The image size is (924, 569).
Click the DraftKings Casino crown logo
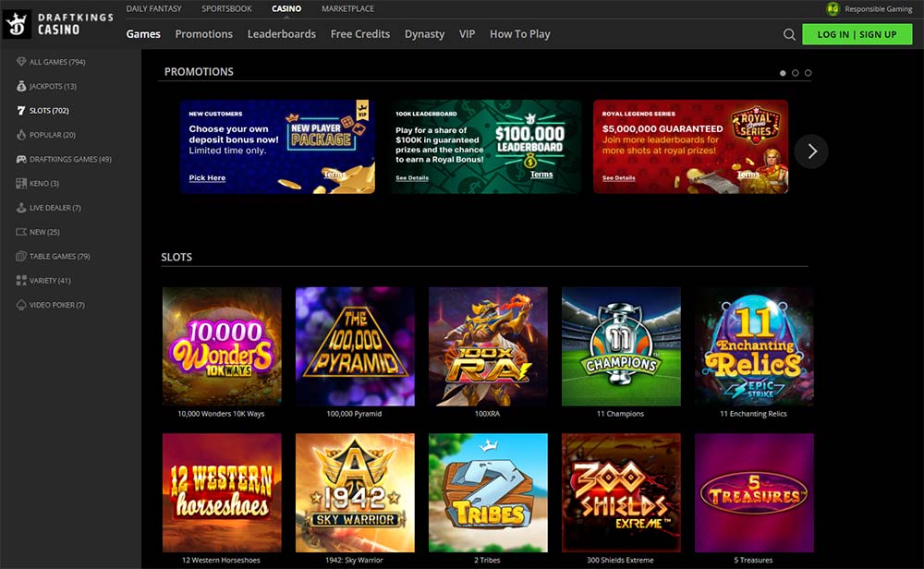click(x=17, y=24)
